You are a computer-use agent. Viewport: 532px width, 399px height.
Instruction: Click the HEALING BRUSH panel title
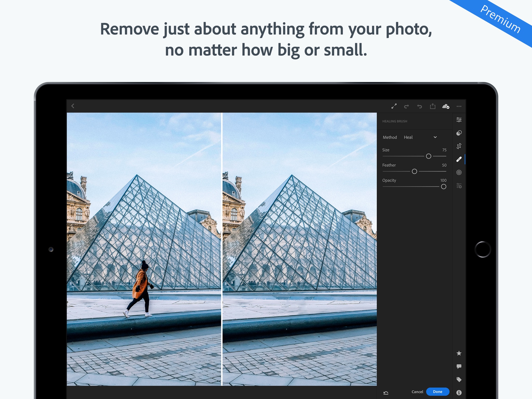(395, 121)
